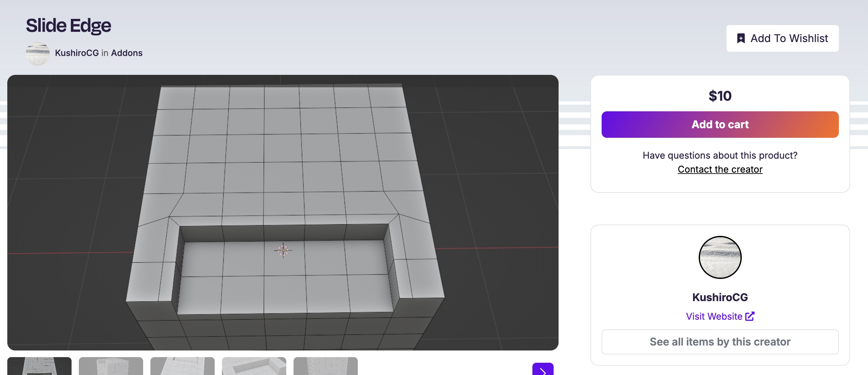868x375 pixels.
Task: Click the small KushiroCG avatar near title
Action: (38, 53)
